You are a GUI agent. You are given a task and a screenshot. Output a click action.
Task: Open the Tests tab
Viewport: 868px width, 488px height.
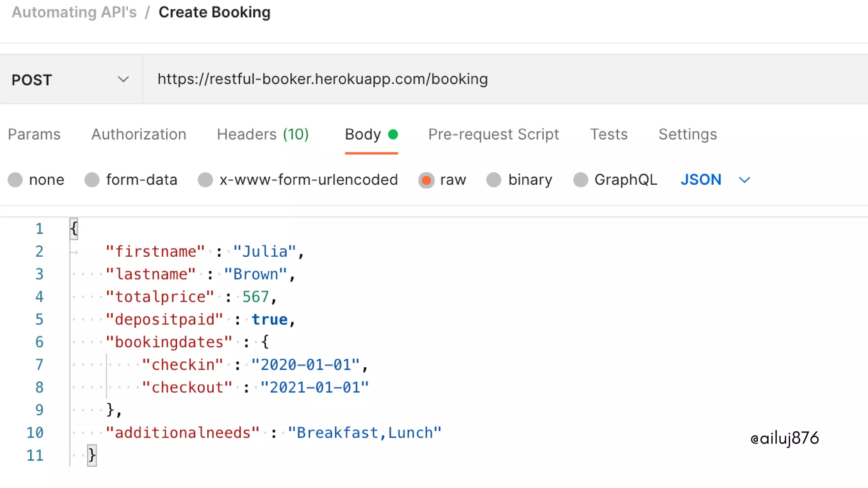point(609,134)
